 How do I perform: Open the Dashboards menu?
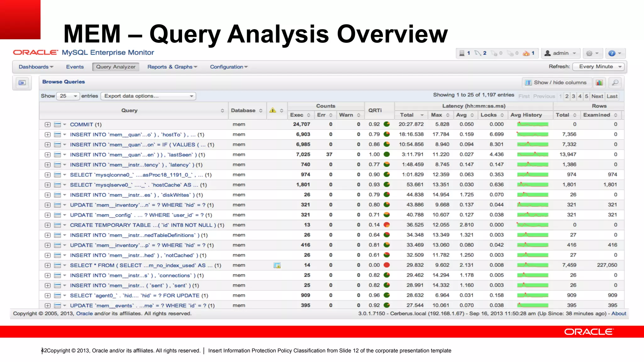36,67
